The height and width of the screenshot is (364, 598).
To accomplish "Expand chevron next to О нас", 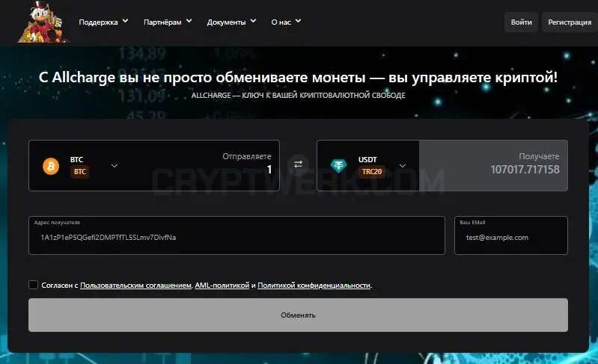I will point(298,21).
